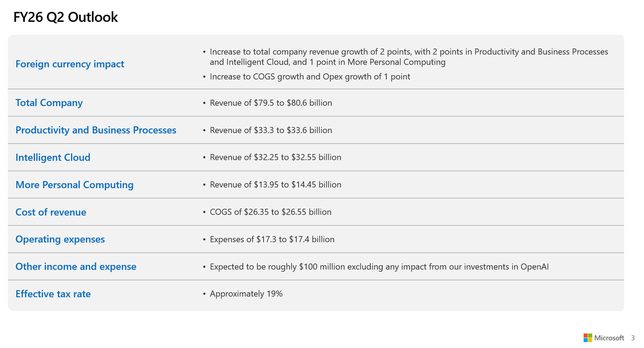Click the Expenses $17.3 to $17.4 billion text
This screenshot has width=644, height=348.
click(x=272, y=239)
